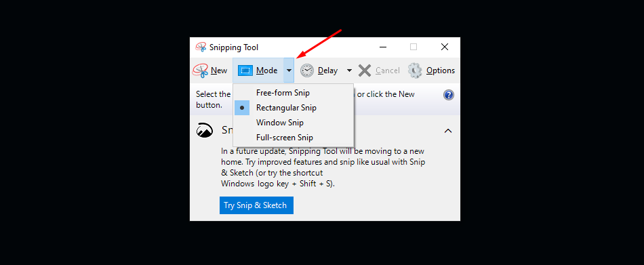644x265 pixels.
Task: Click the grayed Cancel X icon
Action: tap(365, 70)
